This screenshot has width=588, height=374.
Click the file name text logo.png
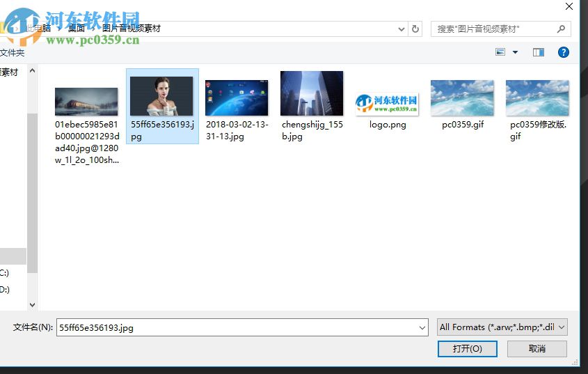point(388,125)
